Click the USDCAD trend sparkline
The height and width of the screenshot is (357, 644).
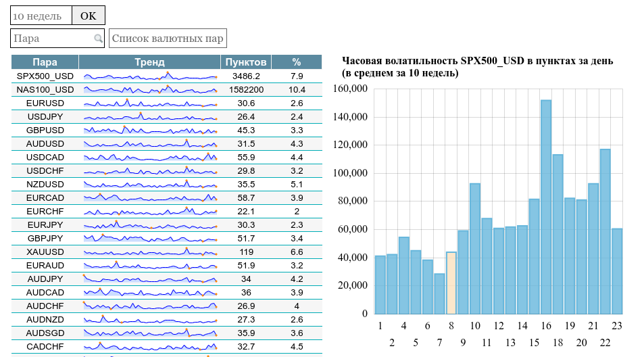click(x=150, y=157)
